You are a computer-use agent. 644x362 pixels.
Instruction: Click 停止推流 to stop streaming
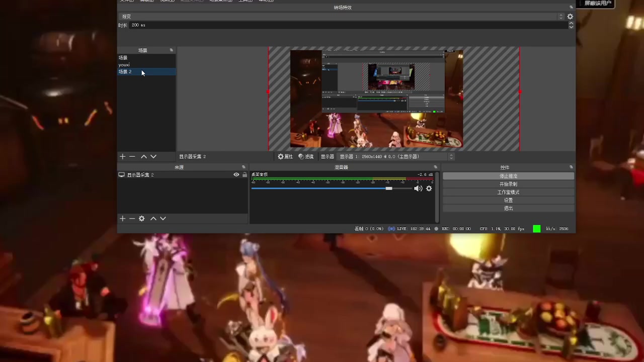coord(508,176)
